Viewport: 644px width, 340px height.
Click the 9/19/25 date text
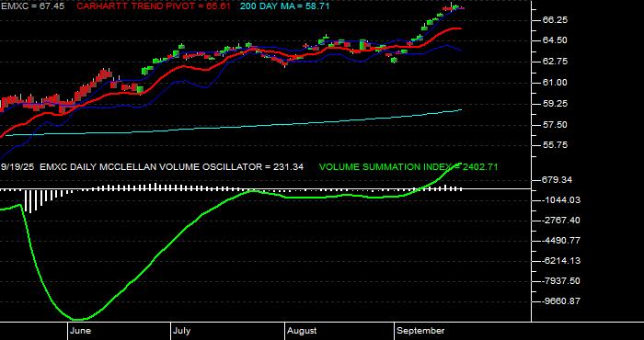(x=18, y=167)
